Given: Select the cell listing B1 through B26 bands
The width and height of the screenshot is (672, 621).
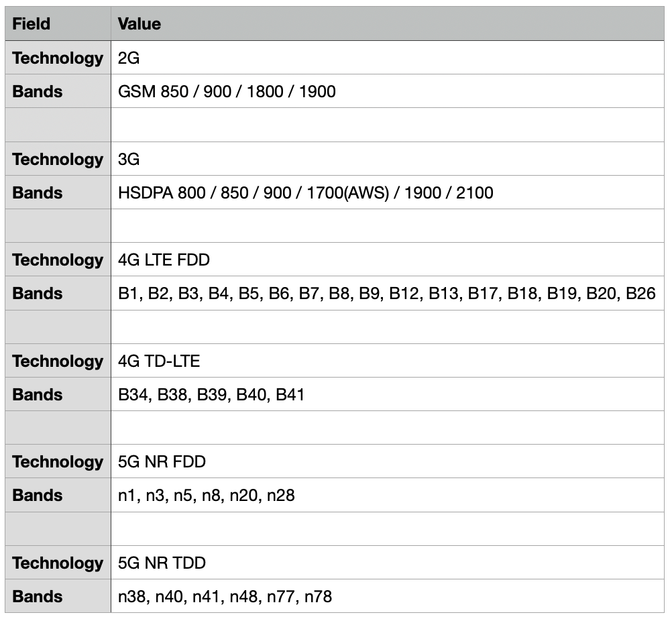Looking at the screenshot, I should 388,293.
